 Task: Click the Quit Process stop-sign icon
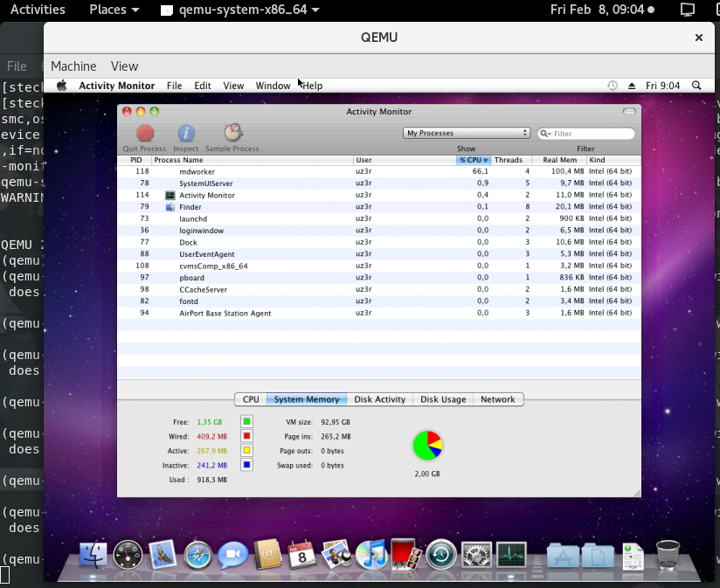[145, 133]
